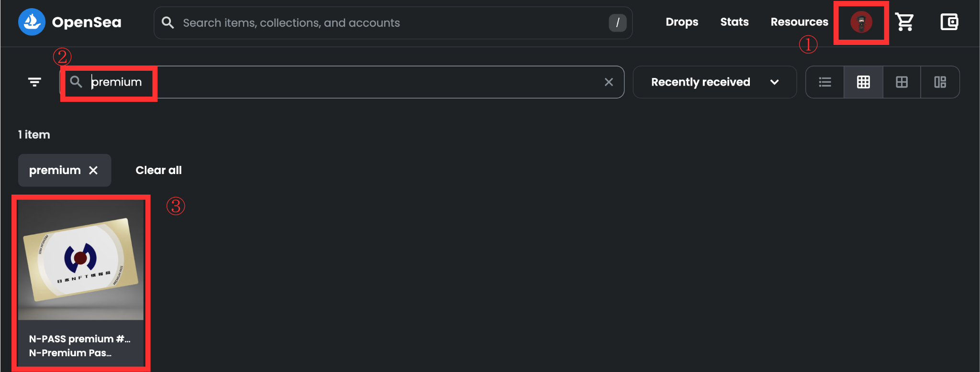Viewport: 980px width, 372px height.
Task: Switch to large grid view
Action: coord(902,82)
